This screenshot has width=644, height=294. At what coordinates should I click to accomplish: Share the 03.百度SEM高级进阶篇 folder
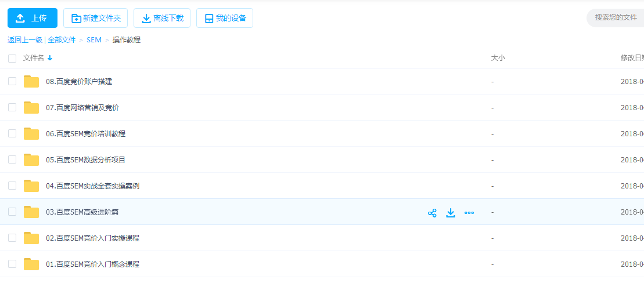432,213
